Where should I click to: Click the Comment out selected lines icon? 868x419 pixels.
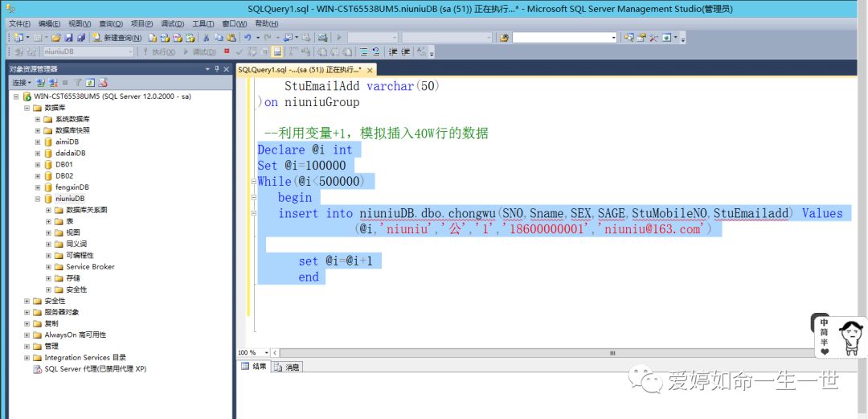click(364, 51)
